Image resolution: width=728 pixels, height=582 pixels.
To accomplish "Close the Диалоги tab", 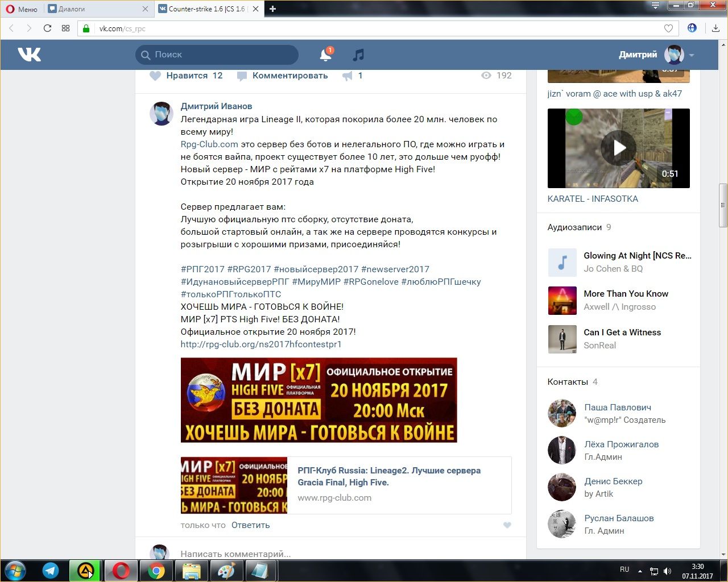I will coord(145,9).
